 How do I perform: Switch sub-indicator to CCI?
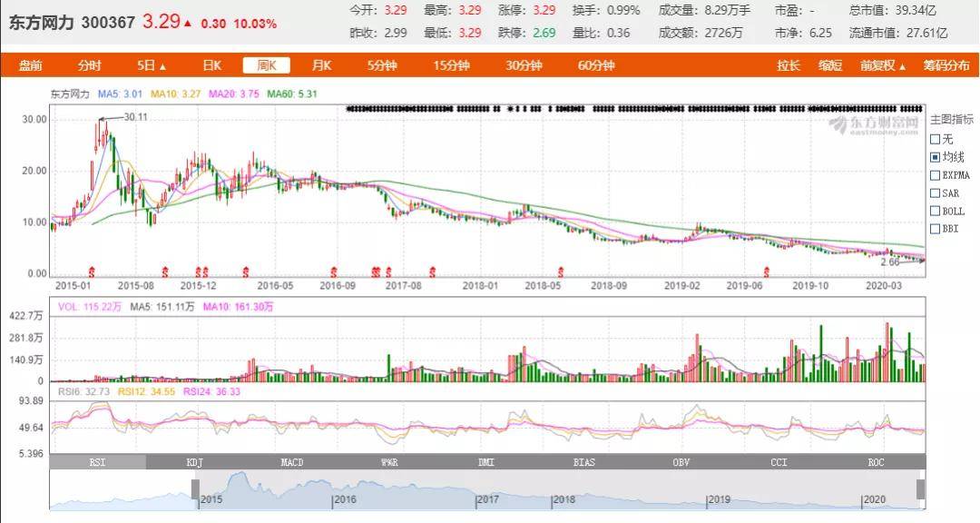click(x=779, y=462)
